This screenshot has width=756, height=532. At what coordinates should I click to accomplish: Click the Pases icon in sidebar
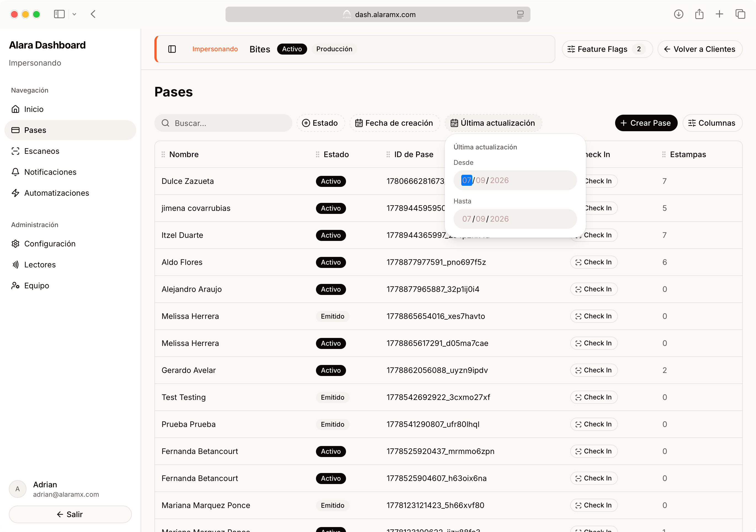tap(15, 130)
